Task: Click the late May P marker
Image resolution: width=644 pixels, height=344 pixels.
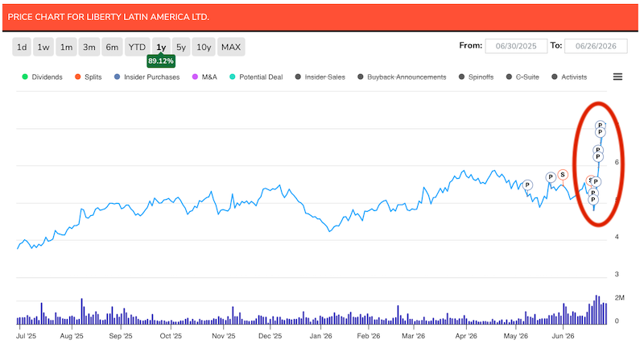Action: 551,177
